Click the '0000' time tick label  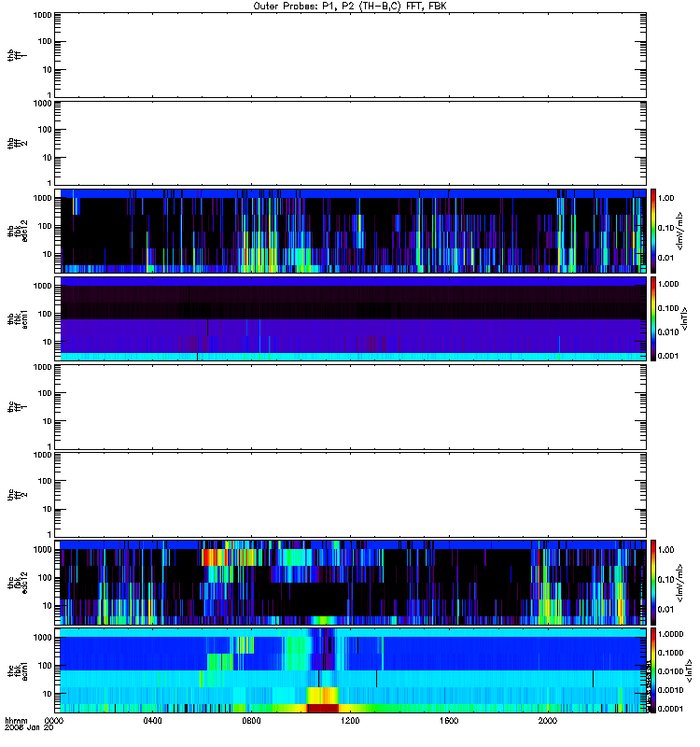[54, 720]
